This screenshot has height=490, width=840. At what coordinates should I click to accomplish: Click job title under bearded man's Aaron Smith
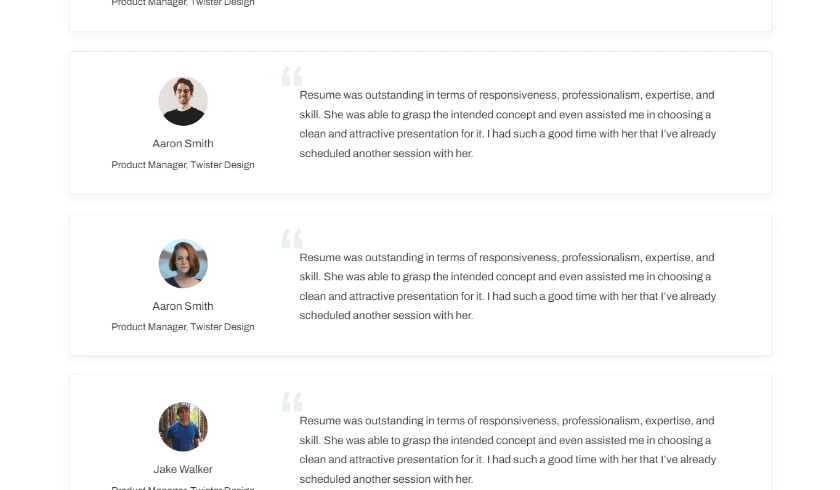[x=183, y=165]
